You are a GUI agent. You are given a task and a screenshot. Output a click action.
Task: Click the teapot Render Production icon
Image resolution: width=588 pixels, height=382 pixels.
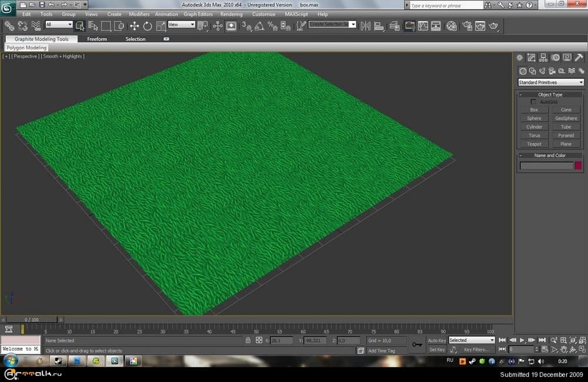point(494,26)
